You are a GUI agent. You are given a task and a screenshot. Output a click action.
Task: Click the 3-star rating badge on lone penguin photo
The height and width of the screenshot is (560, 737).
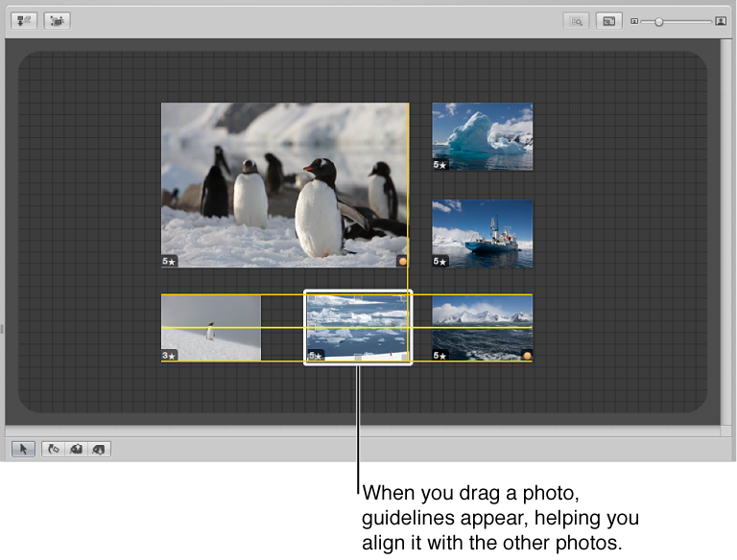coord(169,356)
